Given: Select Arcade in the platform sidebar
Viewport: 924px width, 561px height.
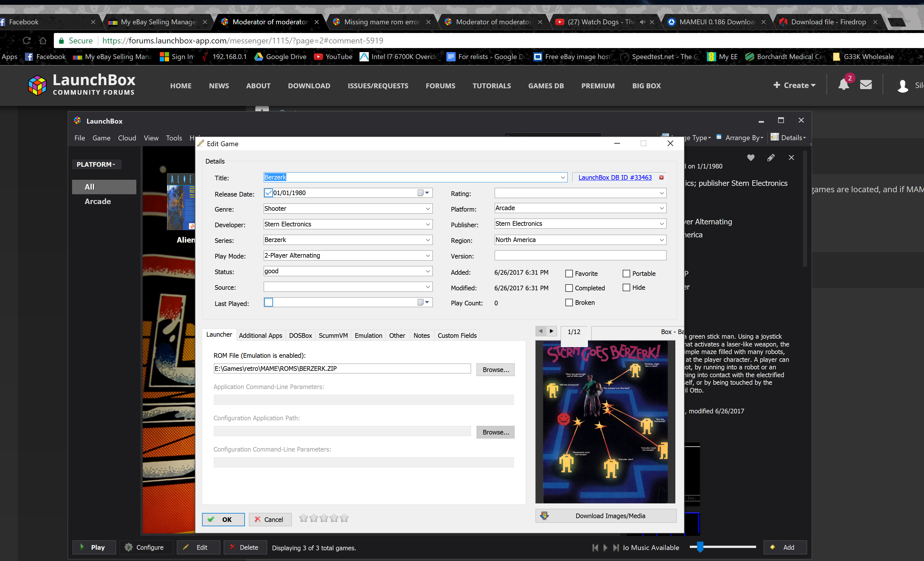Looking at the screenshot, I should (x=98, y=201).
